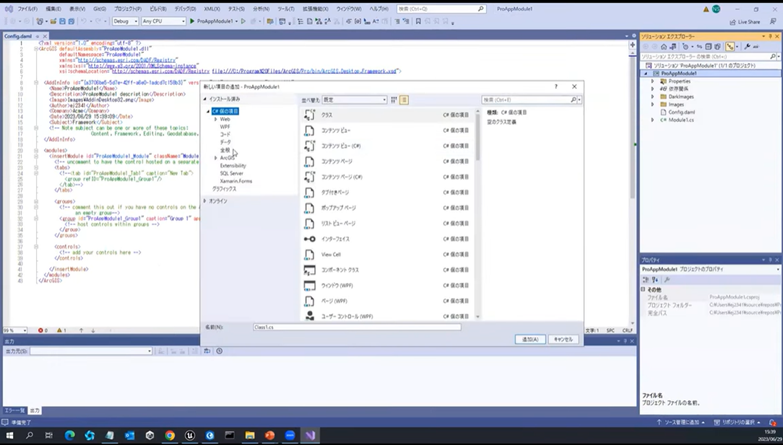Screen dimensions: 783x445
Task: Select the ページ (WPF) template
Action: pos(388,301)
